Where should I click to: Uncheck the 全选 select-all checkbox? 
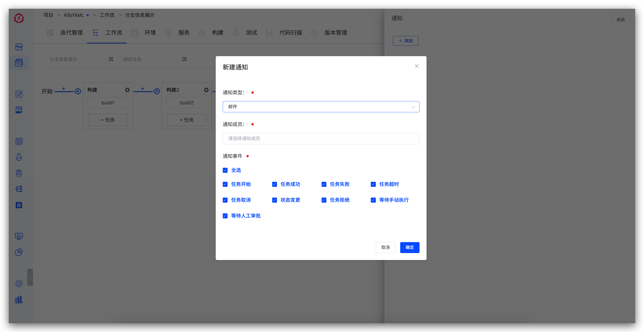(x=225, y=170)
